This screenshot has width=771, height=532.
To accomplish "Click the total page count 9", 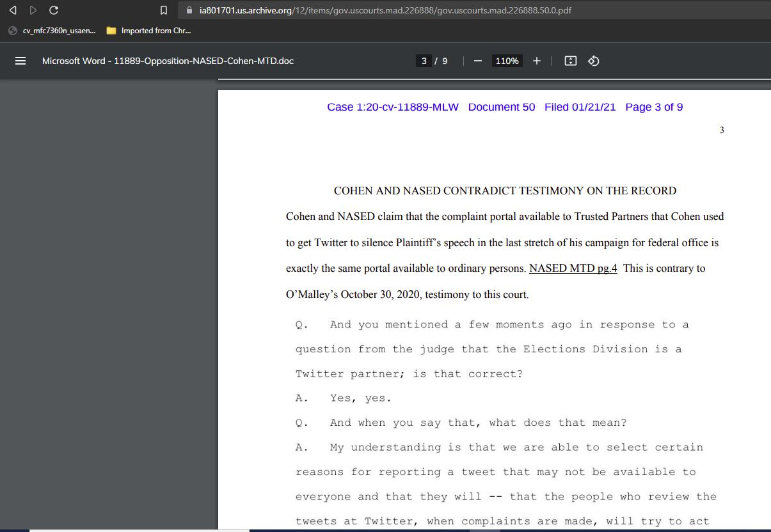I will coord(445,61).
